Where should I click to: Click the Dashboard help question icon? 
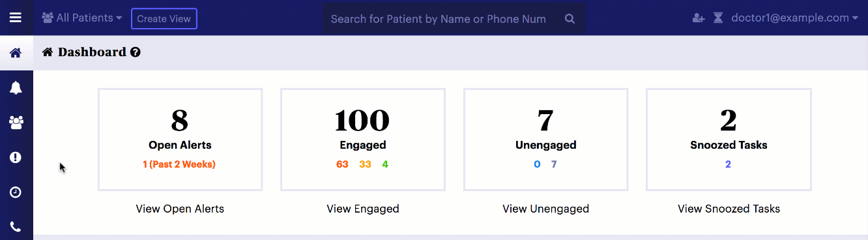pyautogui.click(x=136, y=52)
